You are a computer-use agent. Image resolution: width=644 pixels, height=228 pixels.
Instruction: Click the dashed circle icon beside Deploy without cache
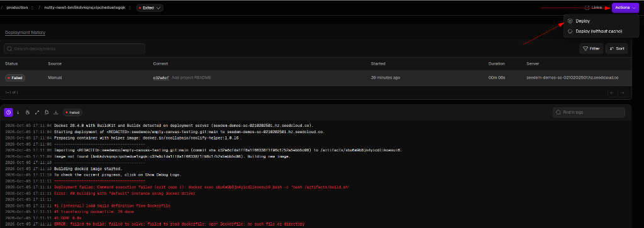click(570, 31)
